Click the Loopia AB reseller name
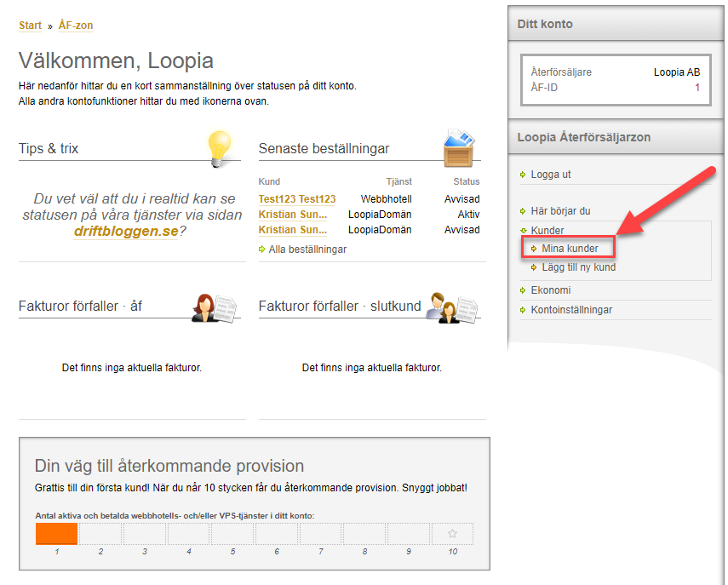The width and height of the screenshot is (728, 585). pos(676,72)
